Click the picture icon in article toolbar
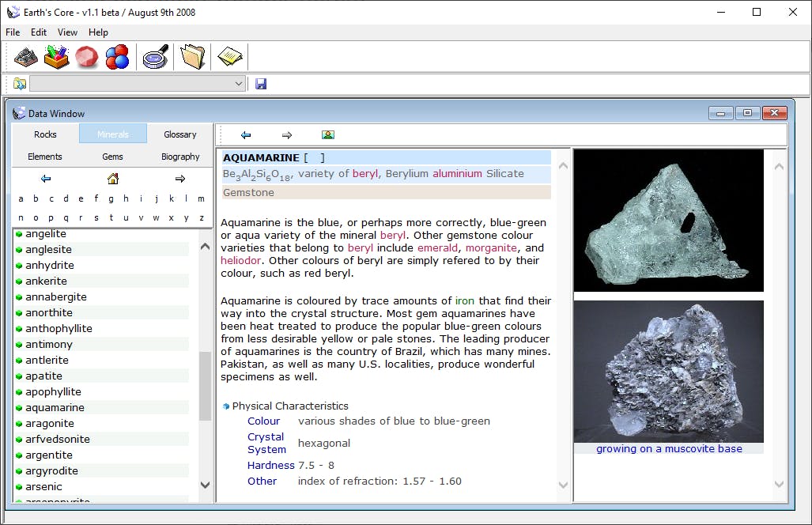Viewport: 812px width, 525px height. point(328,135)
